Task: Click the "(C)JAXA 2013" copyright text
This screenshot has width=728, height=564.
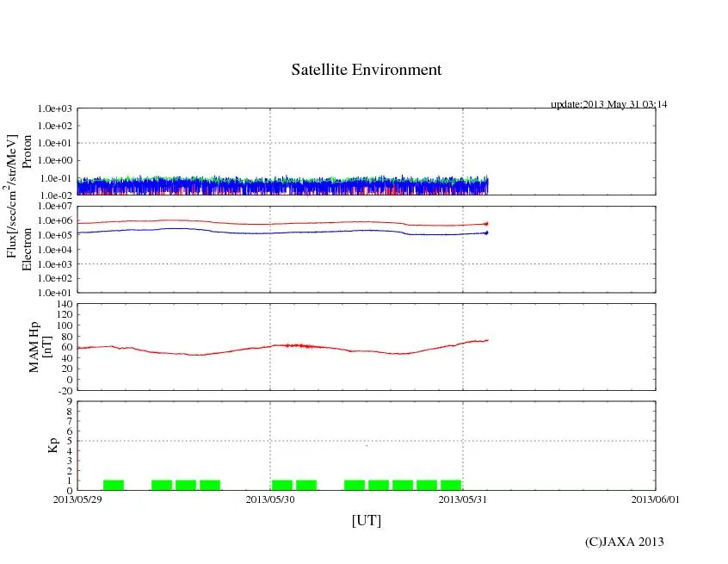Action: 625,542
